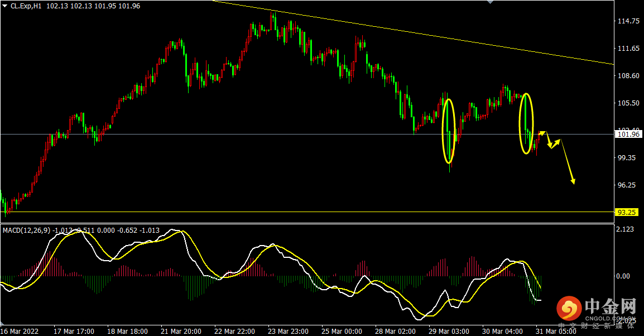Click the chart scroll end marker bottom-left
The height and width of the screenshot is (336, 644).
2,321
